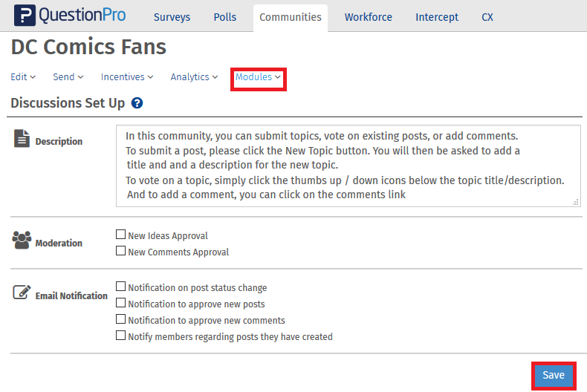Click the Description document icon
Screen dimensions: 587x392
click(22, 139)
